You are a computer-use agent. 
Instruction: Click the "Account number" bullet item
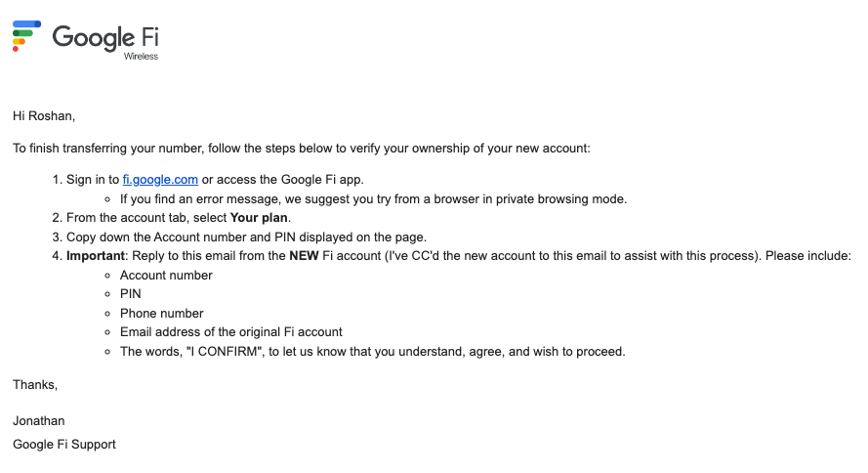[x=166, y=276]
